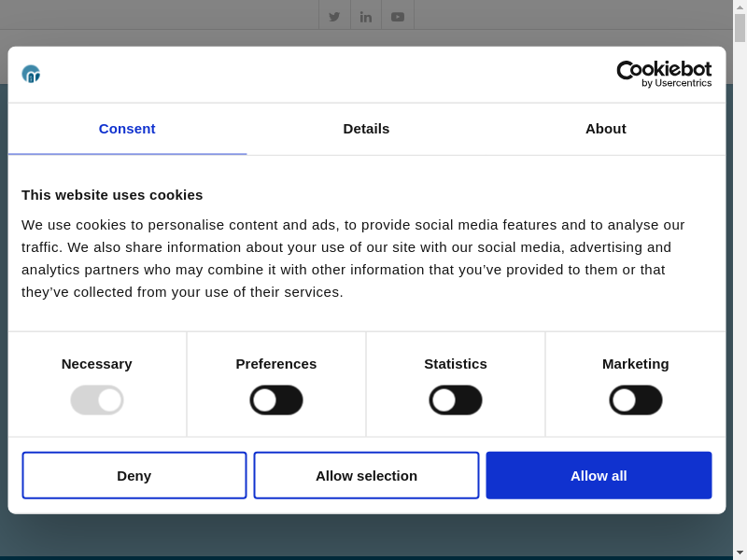Open the YouTube social link
Viewport: 747px width, 560px height.
tap(398, 16)
